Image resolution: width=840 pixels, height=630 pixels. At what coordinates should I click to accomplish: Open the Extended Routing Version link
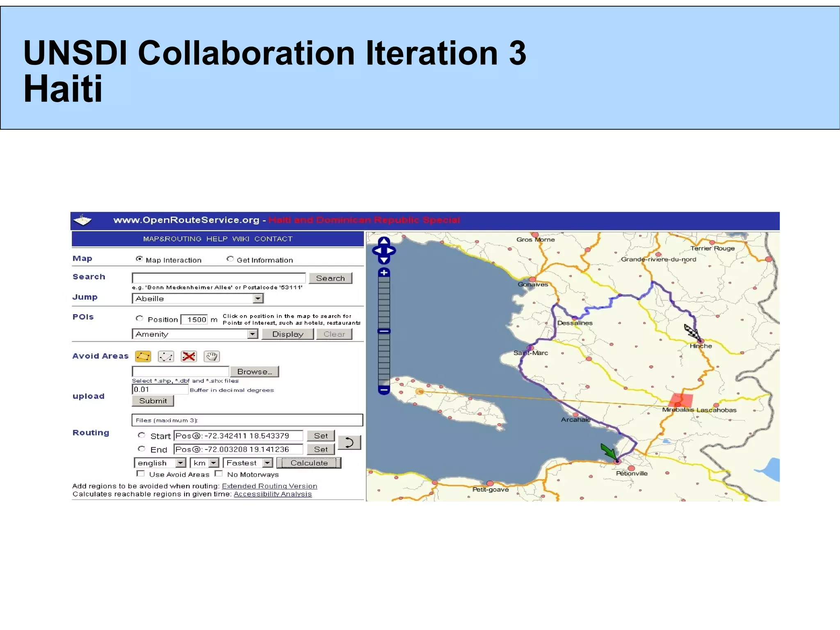(x=269, y=486)
